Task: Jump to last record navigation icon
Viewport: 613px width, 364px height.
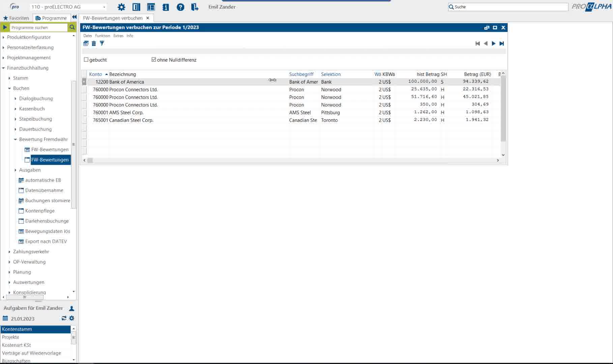Action: (502, 43)
